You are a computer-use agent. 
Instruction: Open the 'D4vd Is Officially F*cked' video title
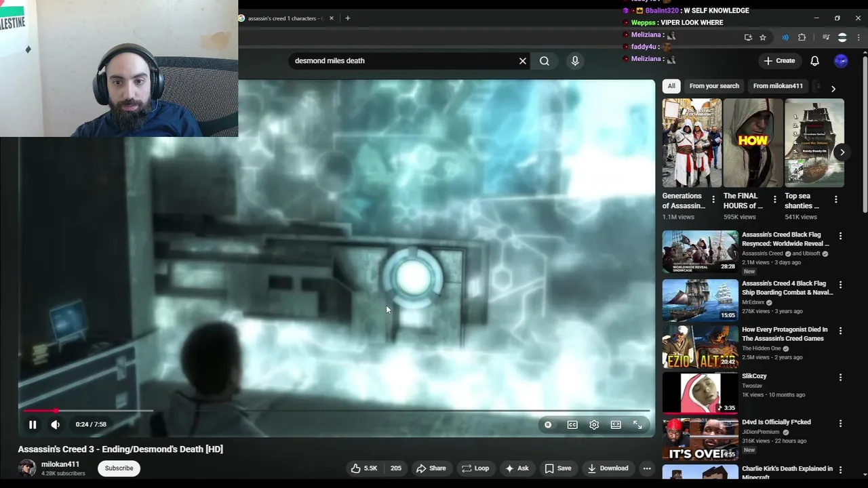[x=776, y=422]
